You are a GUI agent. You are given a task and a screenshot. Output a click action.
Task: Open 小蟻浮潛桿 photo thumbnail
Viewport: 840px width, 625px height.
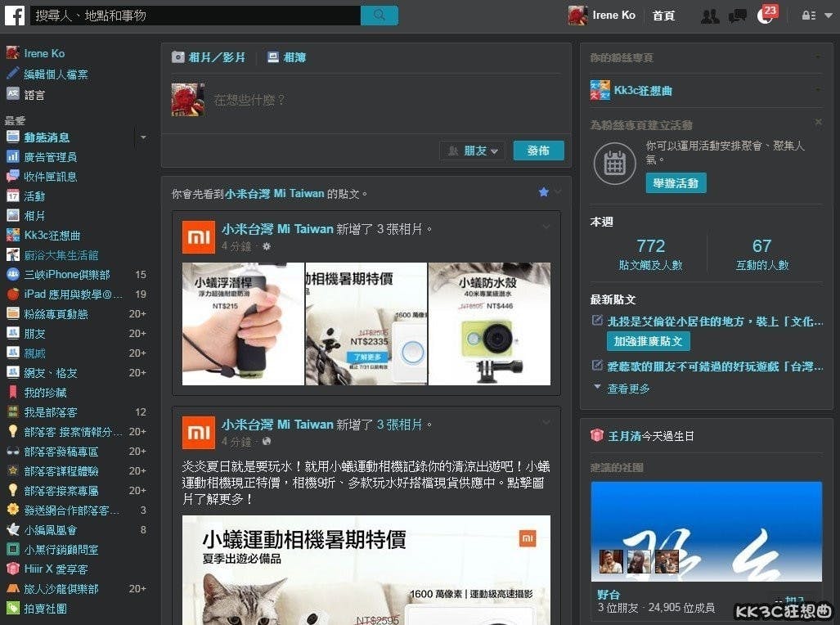coord(243,324)
